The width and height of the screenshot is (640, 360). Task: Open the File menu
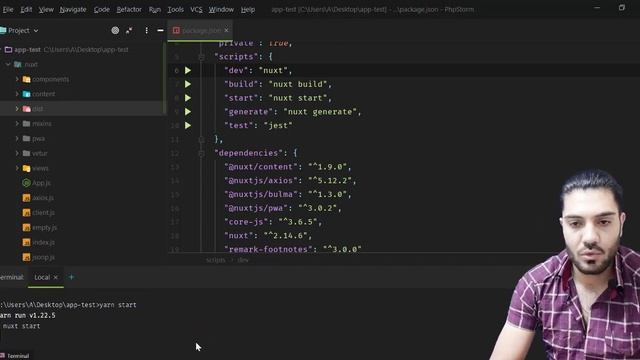[8, 9]
